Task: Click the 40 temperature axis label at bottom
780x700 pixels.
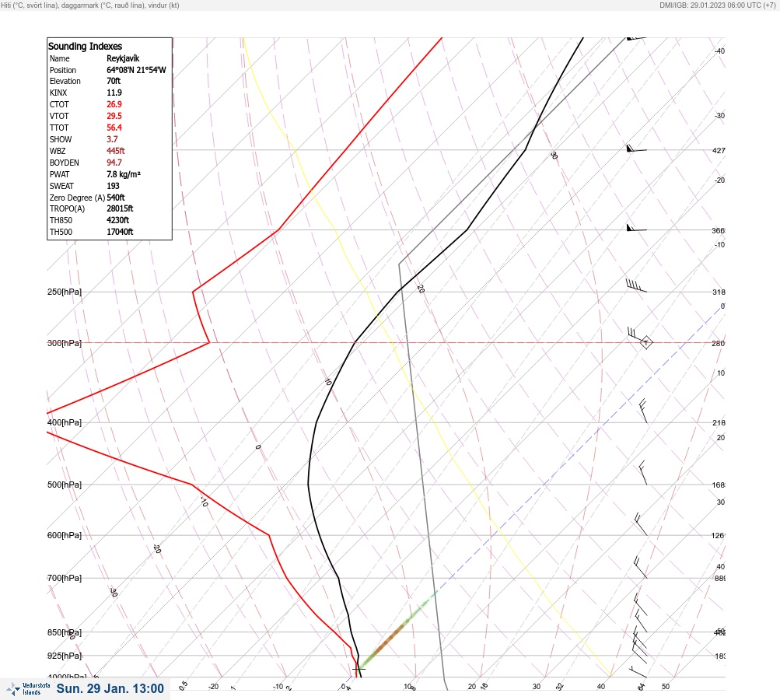Action: tap(601, 687)
